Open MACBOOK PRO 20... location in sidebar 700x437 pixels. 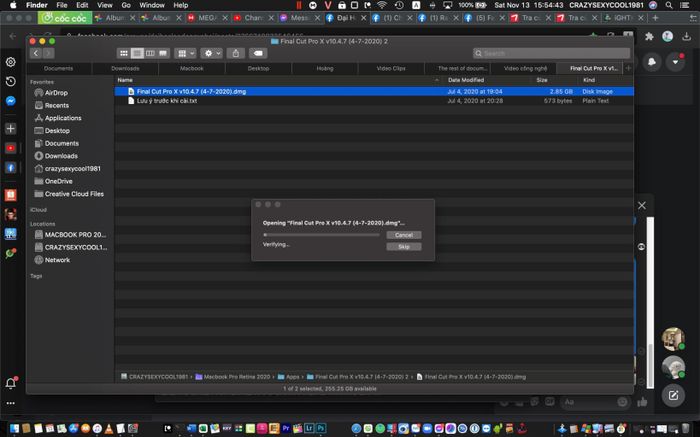click(x=70, y=234)
